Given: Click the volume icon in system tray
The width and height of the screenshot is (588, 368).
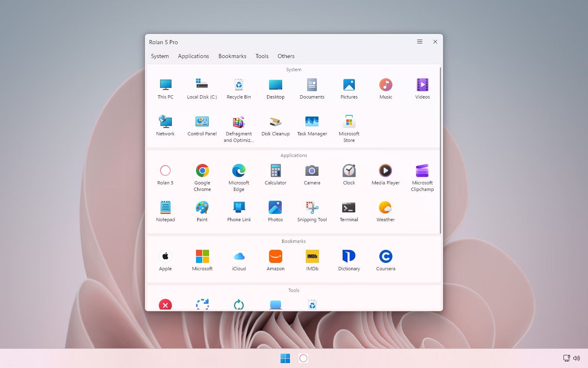Looking at the screenshot, I should (577, 358).
